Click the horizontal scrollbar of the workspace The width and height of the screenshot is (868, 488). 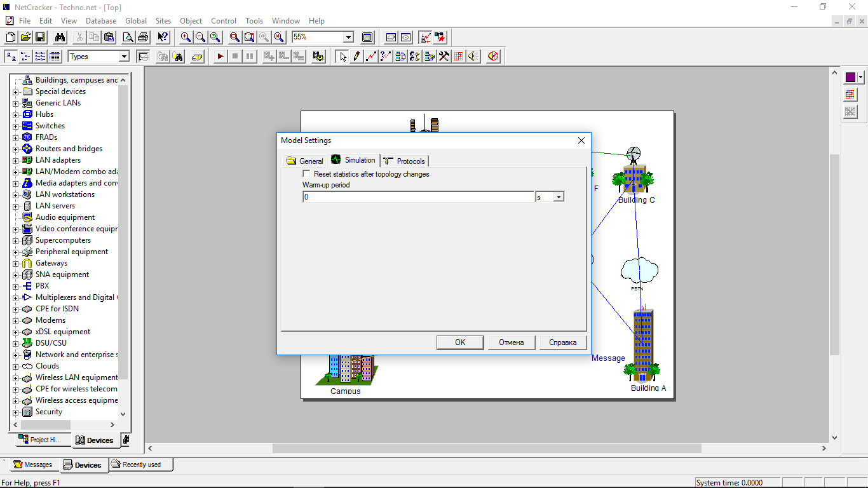point(487,448)
